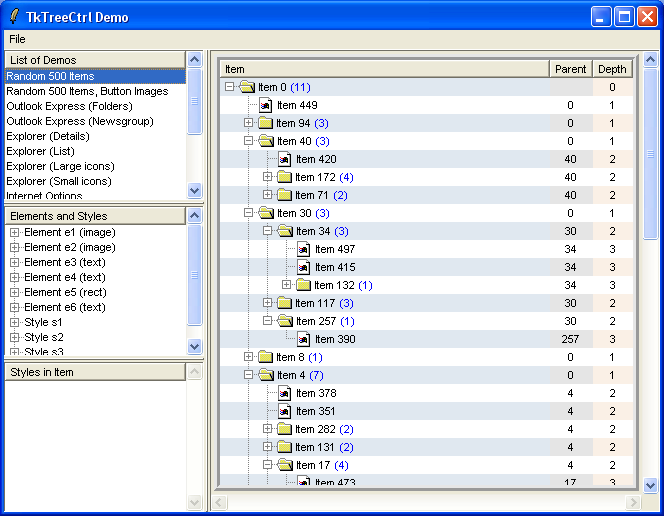This screenshot has height=516, width=664.
Task: Select Random 500 Items, Button Images demo
Action: [x=95, y=91]
